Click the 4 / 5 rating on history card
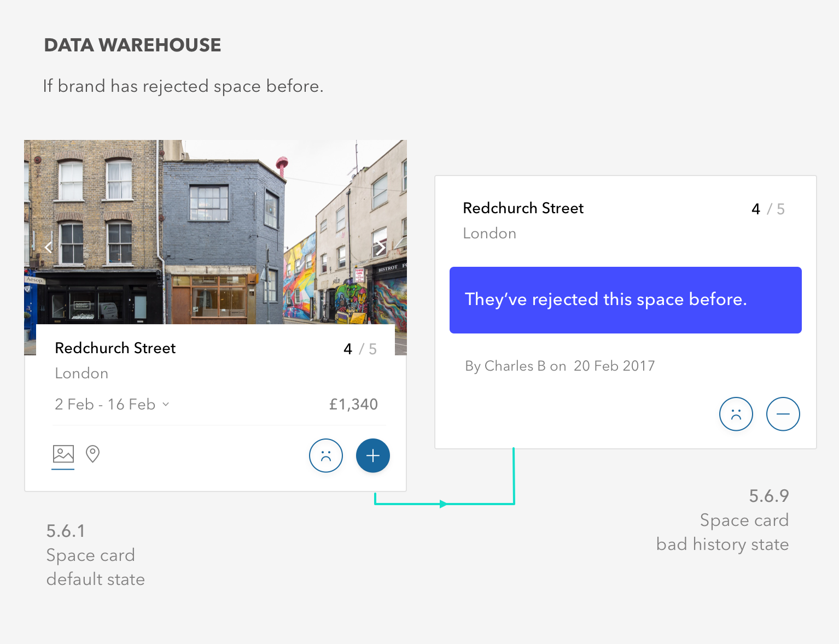The height and width of the screenshot is (644, 839). 768,209
